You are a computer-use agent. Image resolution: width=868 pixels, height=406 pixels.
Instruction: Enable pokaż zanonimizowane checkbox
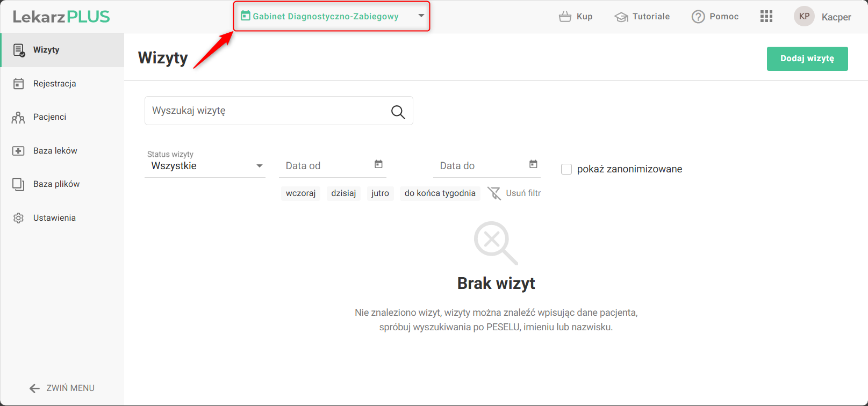(x=566, y=169)
